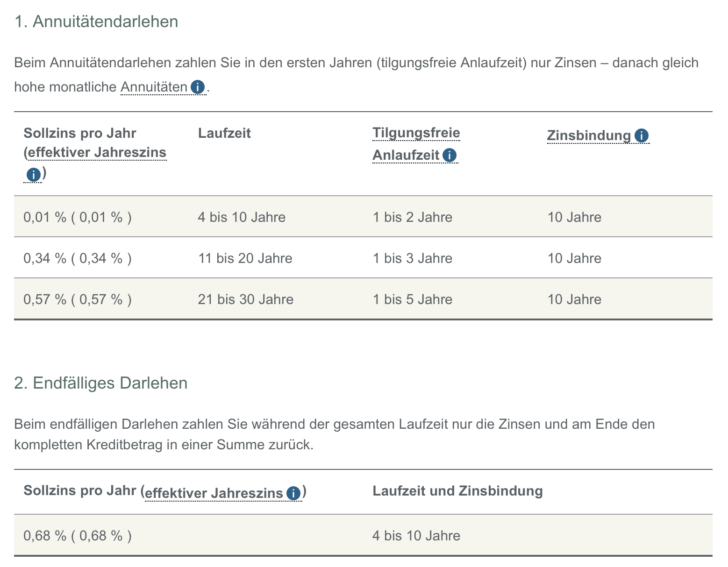Click the Zinsbindung info icon
The width and height of the screenshot is (728, 567).
point(642,135)
